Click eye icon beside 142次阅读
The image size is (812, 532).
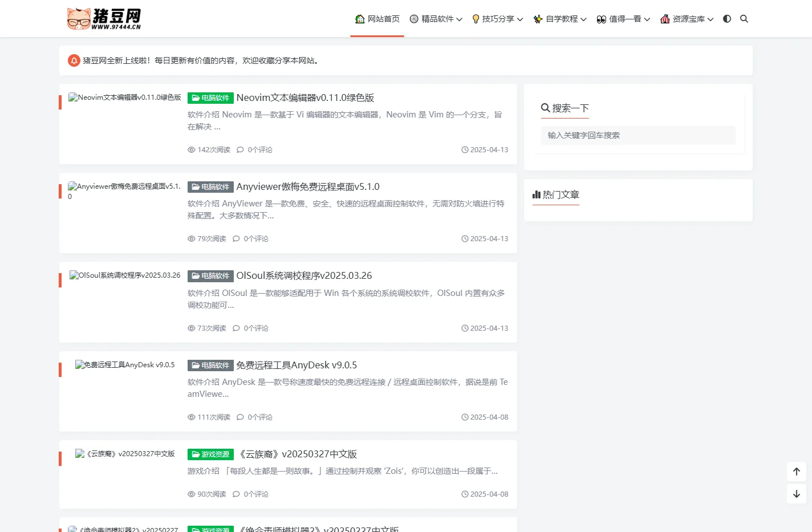coord(192,150)
